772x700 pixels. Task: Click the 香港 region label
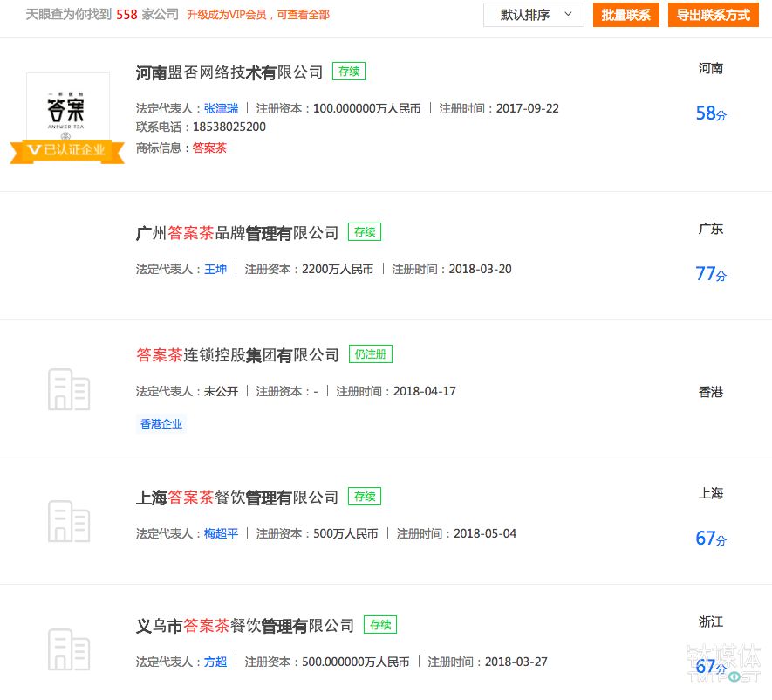click(x=710, y=392)
